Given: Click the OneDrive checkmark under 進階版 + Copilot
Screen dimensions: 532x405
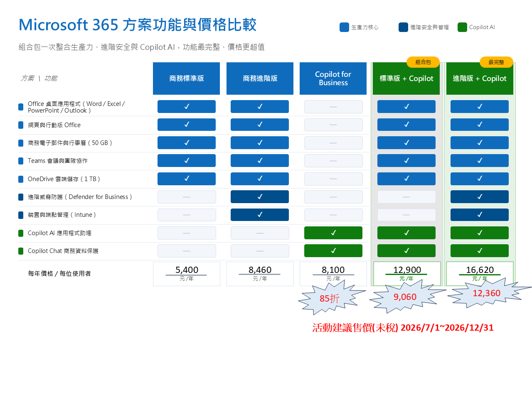Looking at the screenshot, I should 480,179.
